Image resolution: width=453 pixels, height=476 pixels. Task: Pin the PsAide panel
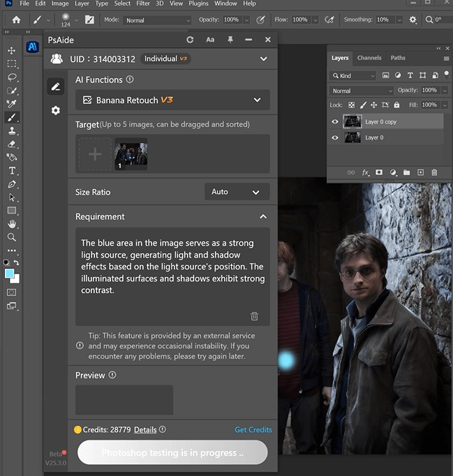230,40
